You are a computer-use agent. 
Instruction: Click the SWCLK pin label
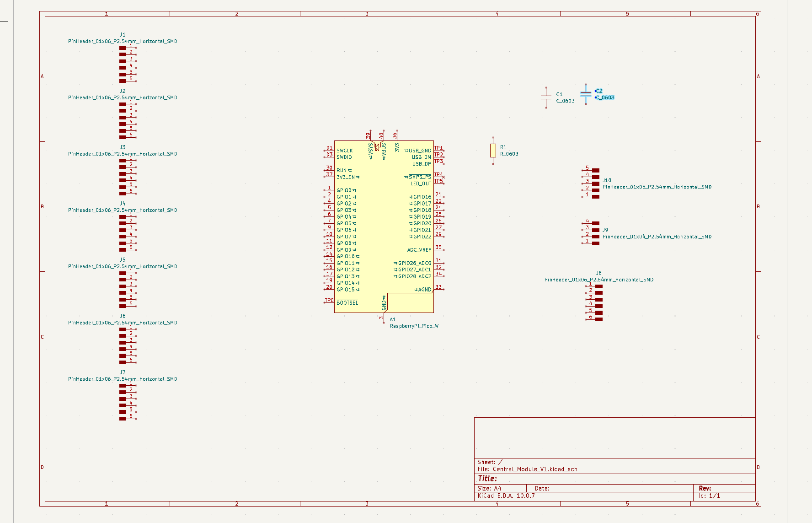pyautogui.click(x=345, y=151)
